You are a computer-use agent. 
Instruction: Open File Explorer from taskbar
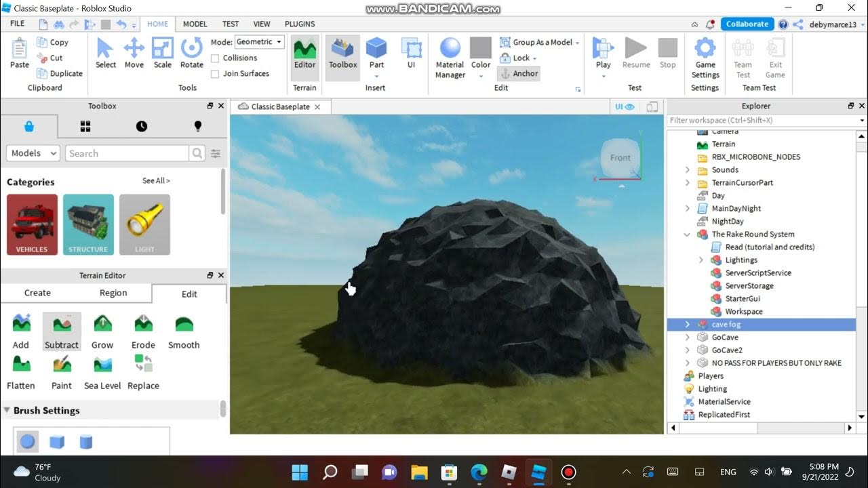tap(419, 472)
